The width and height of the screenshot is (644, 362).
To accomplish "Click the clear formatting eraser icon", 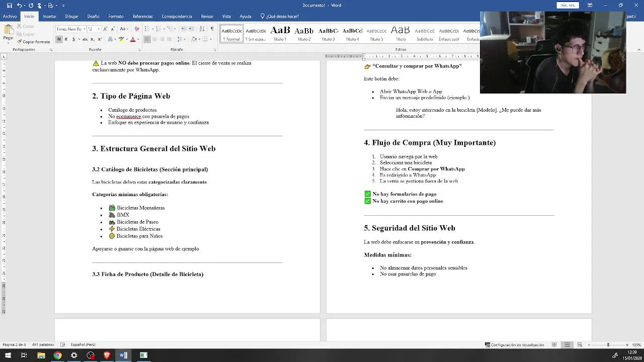I will click(137, 29).
